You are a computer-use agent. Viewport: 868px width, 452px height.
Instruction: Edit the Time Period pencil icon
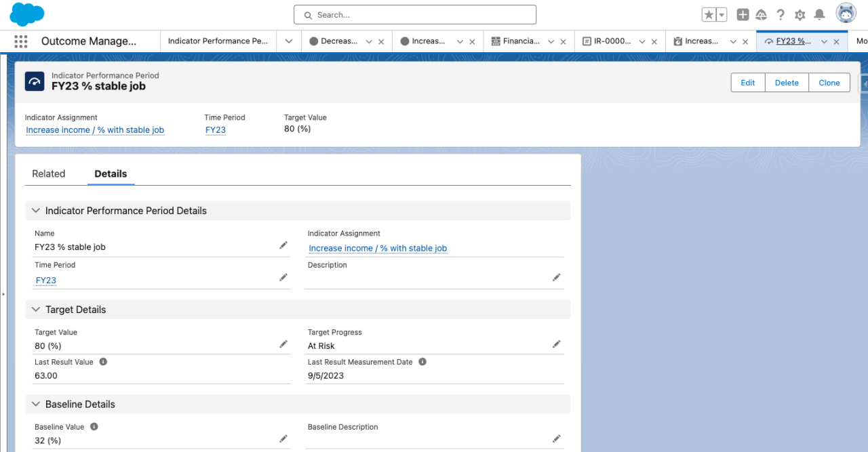click(283, 277)
